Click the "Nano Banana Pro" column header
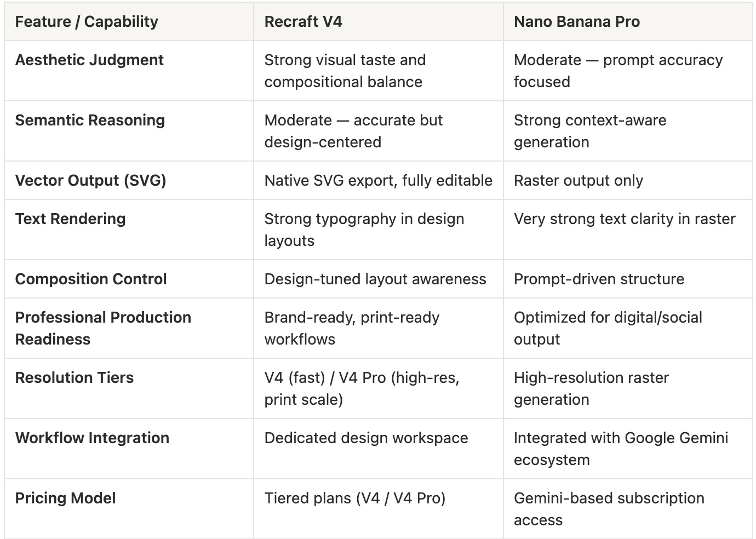756x539 pixels. 576,22
